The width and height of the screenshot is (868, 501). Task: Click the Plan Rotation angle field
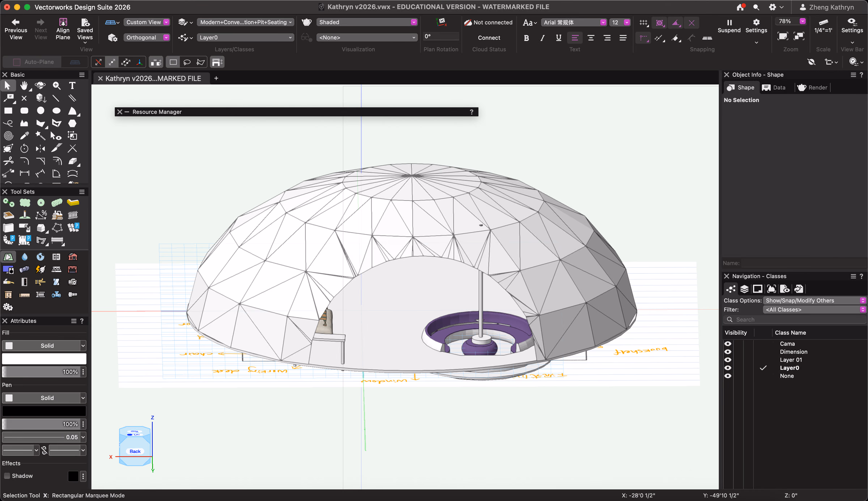(x=441, y=36)
